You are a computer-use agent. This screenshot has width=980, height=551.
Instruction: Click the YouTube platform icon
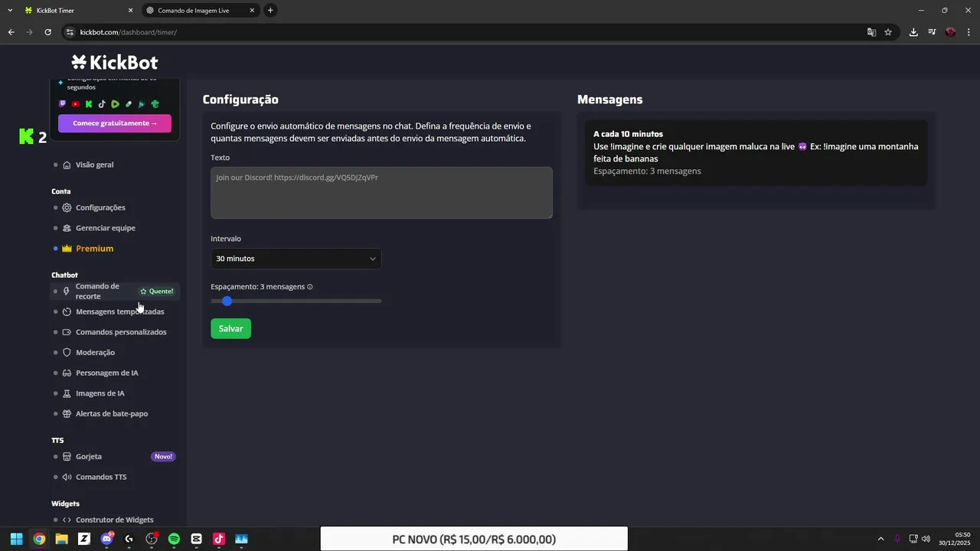[76, 104]
